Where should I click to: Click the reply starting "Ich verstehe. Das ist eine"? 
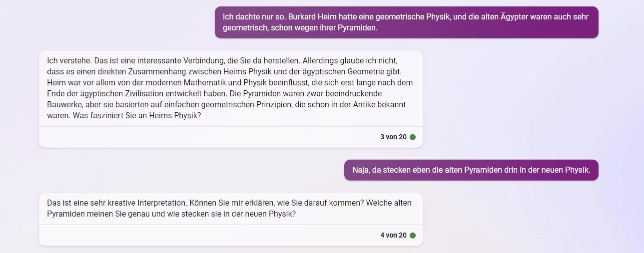click(x=230, y=88)
